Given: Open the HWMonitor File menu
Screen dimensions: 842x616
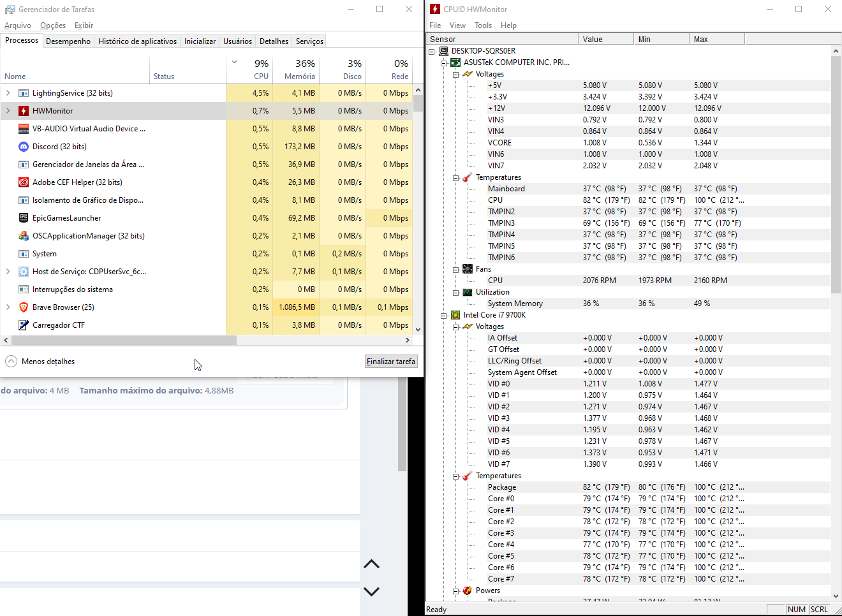Looking at the screenshot, I should pyautogui.click(x=435, y=26).
